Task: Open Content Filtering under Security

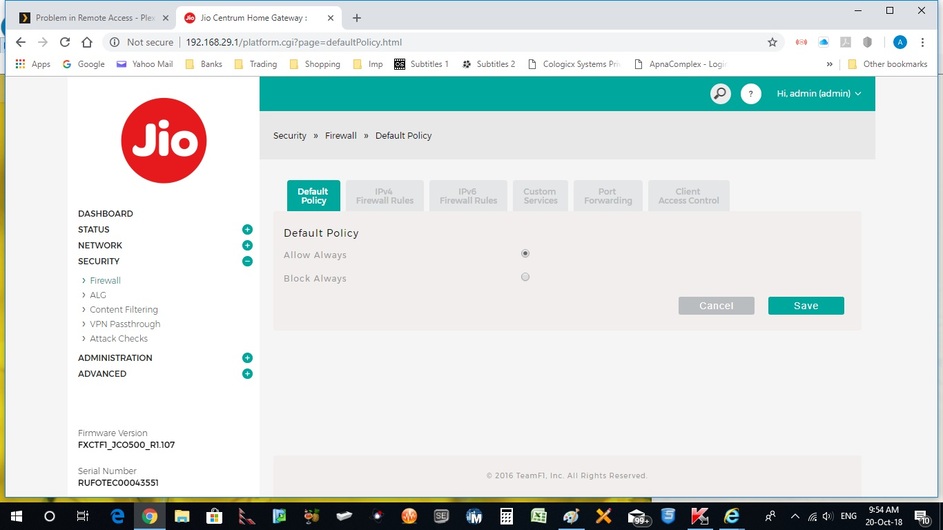Action: pyautogui.click(x=124, y=309)
